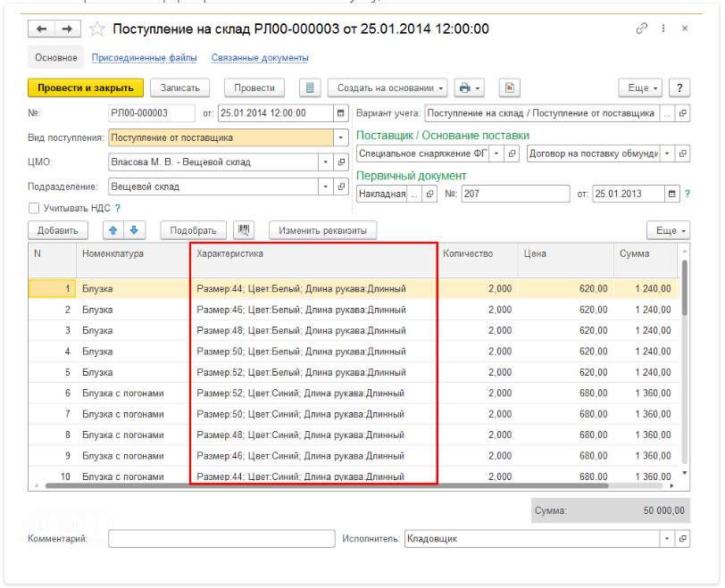Expand the Исполнитель dropdown list

pyautogui.click(x=667, y=539)
